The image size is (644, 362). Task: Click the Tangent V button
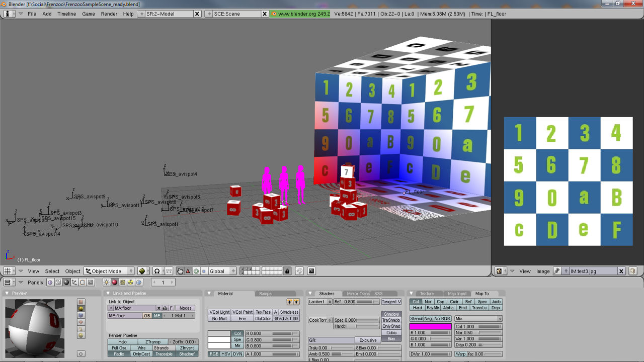(x=391, y=302)
